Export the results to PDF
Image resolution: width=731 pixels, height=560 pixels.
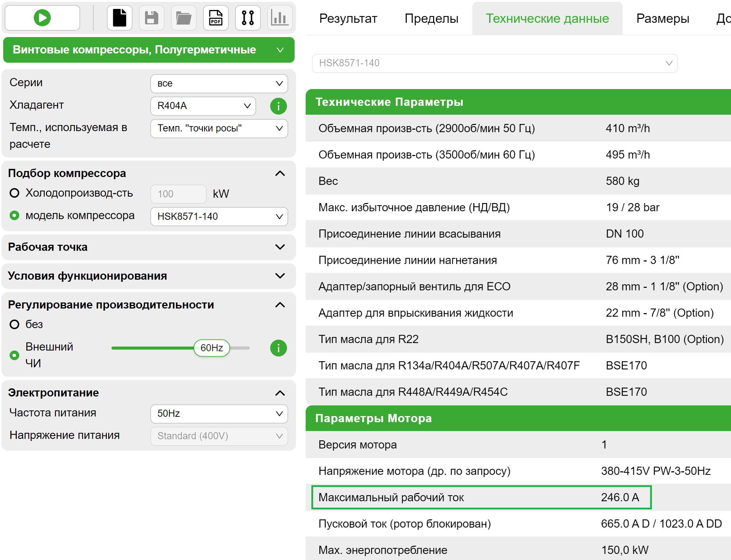point(216,17)
